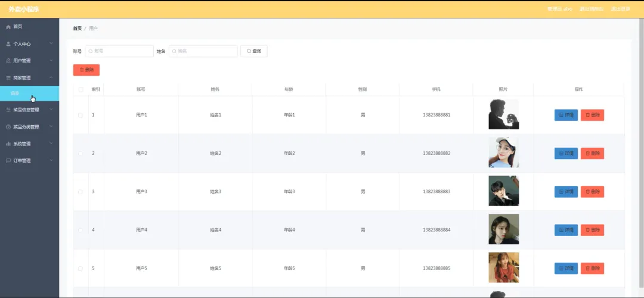This screenshot has height=298, width=644.
Task: Click the photo thumbnail of 用户2
Action: 503,153
